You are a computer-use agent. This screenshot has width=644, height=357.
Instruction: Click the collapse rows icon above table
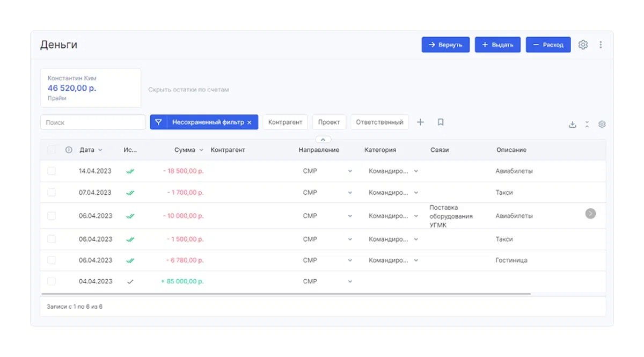(587, 125)
